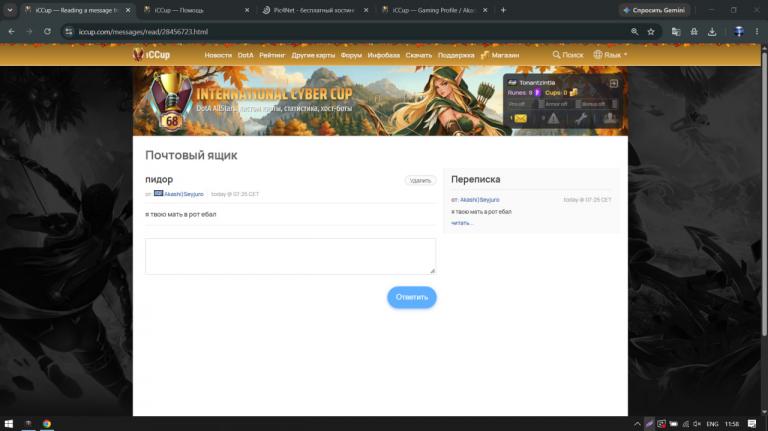Image resolution: width=768 pixels, height=431 pixels.
Task: Open the Другие карты menu item
Action: pyautogui.click(x=313, y=55)
